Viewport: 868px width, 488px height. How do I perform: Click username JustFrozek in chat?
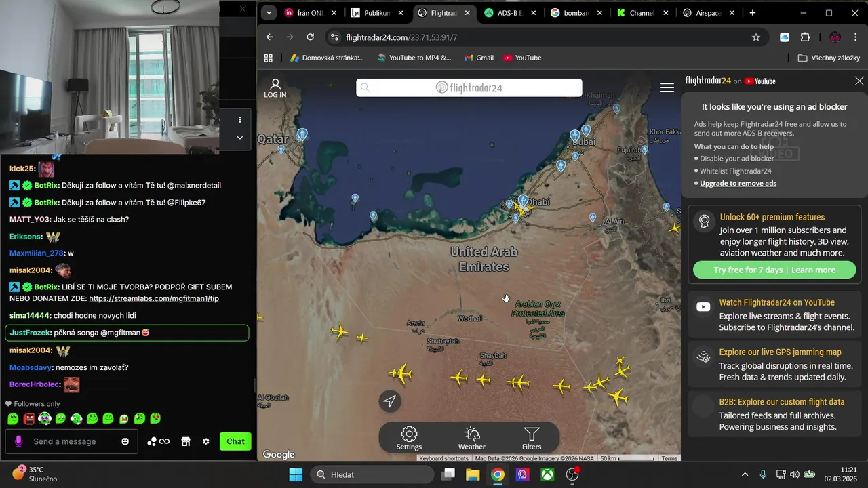pos(31,333)
